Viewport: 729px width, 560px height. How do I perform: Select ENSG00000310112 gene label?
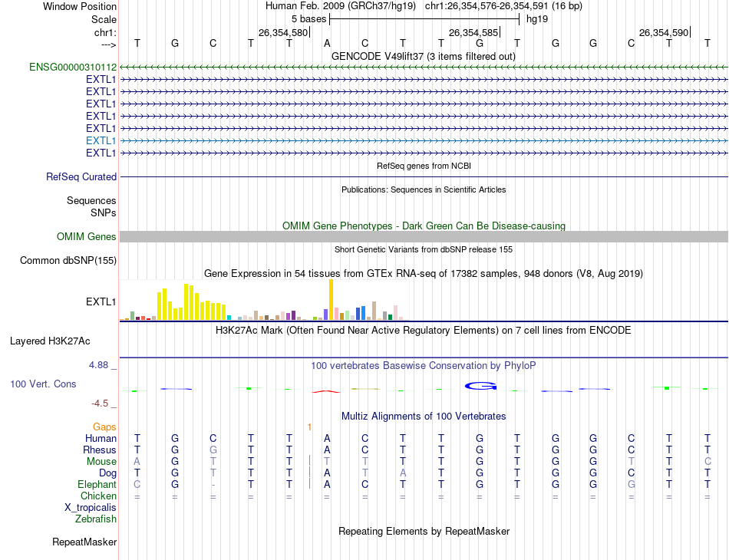coord(73,67)
